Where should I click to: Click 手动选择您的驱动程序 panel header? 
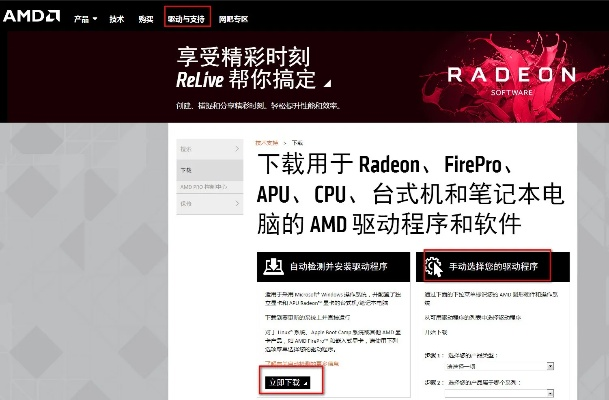(x=496, y=267)
